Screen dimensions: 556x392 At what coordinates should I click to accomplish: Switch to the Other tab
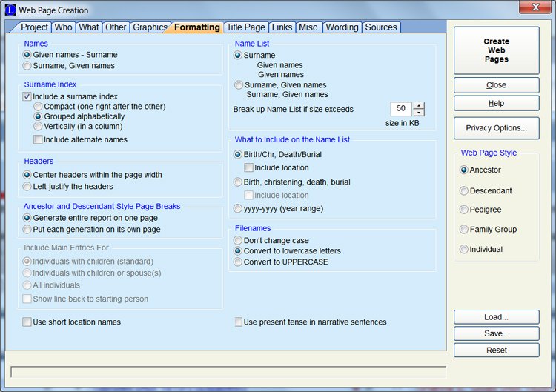tap(116, 27)
